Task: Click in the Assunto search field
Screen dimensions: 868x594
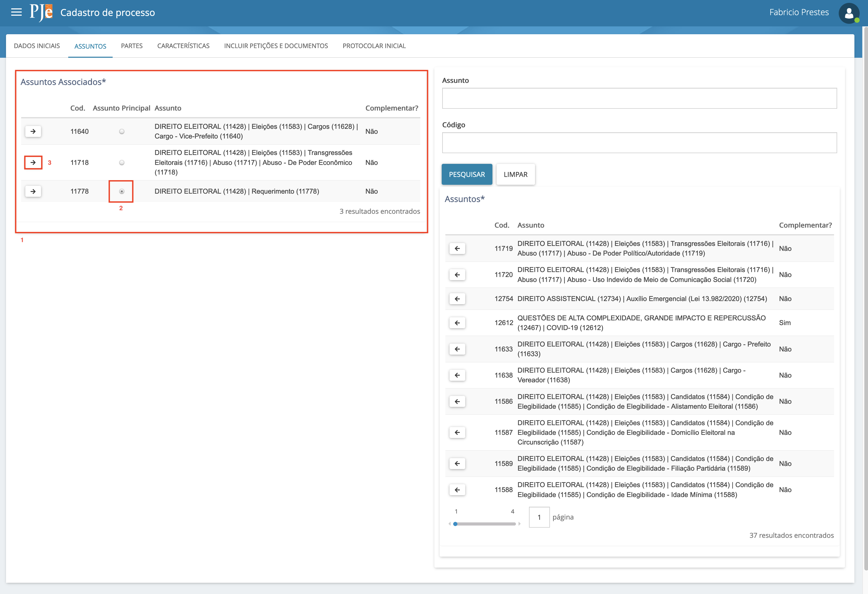Action: (639, 98)
